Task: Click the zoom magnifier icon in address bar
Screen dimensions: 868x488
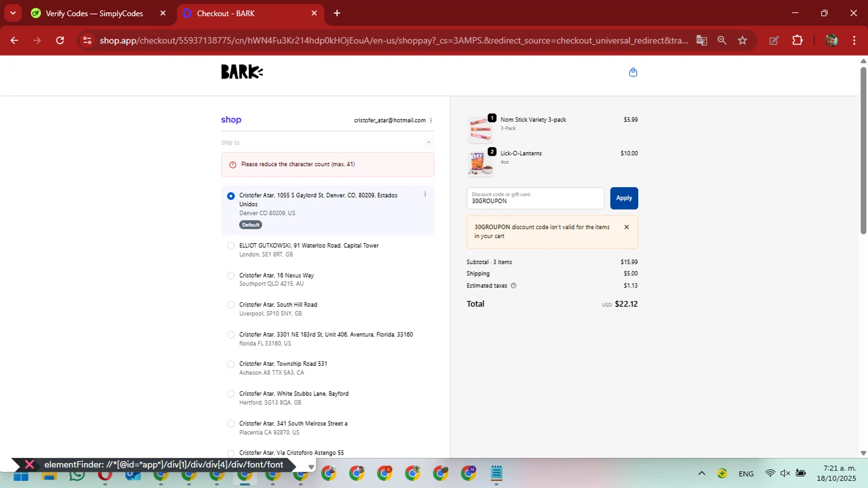Action: click(x=722, y=41)
